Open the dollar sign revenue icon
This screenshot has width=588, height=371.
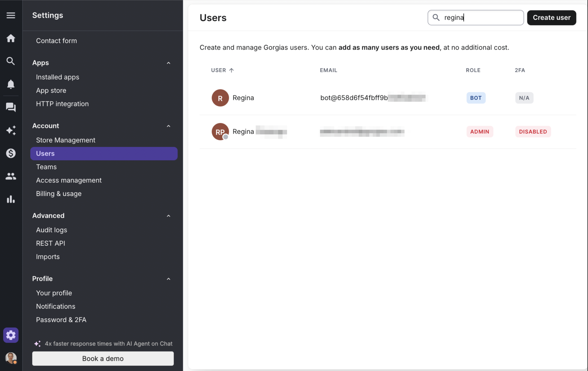tap(11, 153)
